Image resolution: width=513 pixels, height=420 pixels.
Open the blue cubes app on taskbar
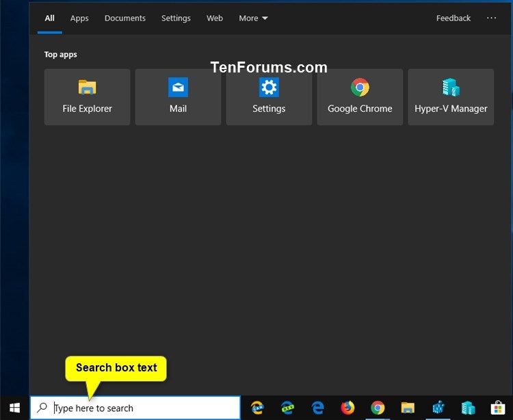pyautogui.click(x=438, y=408)
